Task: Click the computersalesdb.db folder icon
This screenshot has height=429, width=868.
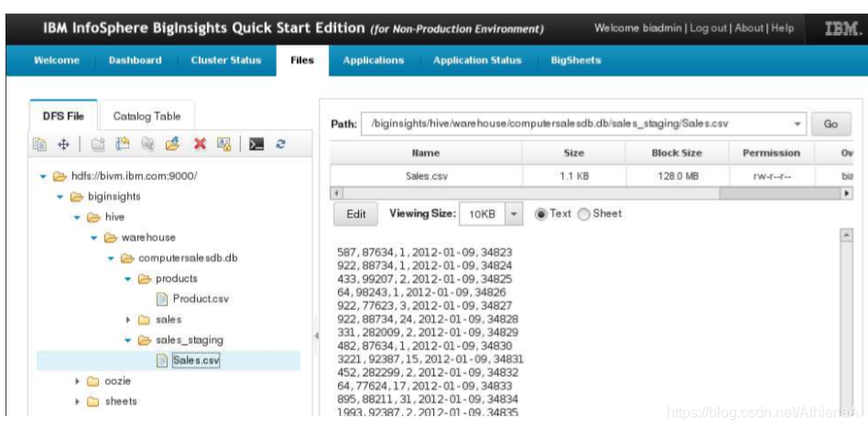Action: pos(127,258)
